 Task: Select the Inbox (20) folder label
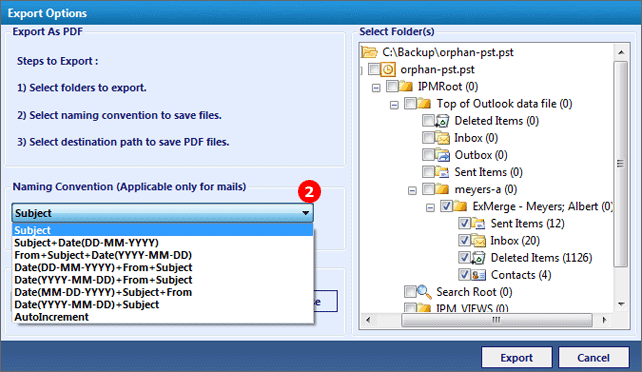(515, 241)
